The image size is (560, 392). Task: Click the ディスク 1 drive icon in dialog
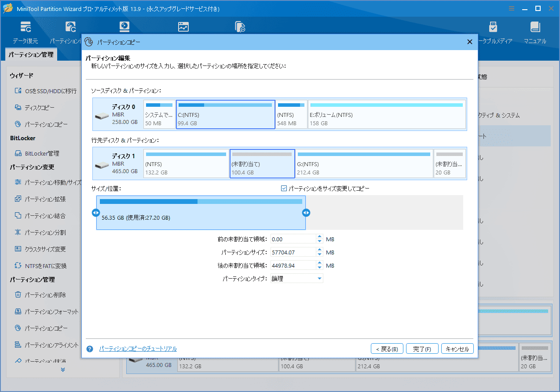point(102,166)
